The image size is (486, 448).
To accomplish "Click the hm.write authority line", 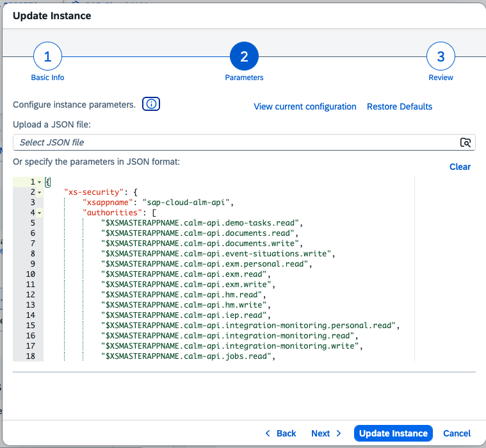I will [x=186, y=304].
